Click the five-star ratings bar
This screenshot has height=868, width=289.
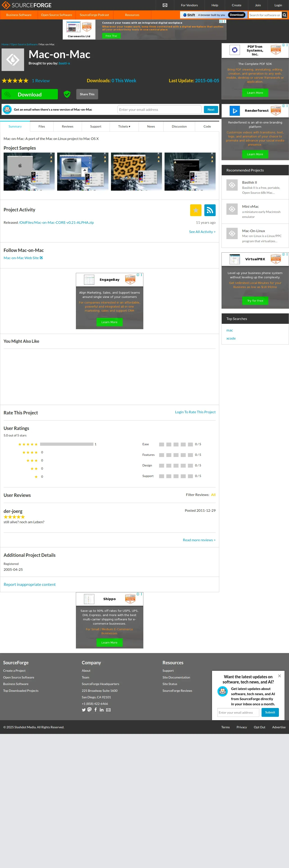click(67, 444)
